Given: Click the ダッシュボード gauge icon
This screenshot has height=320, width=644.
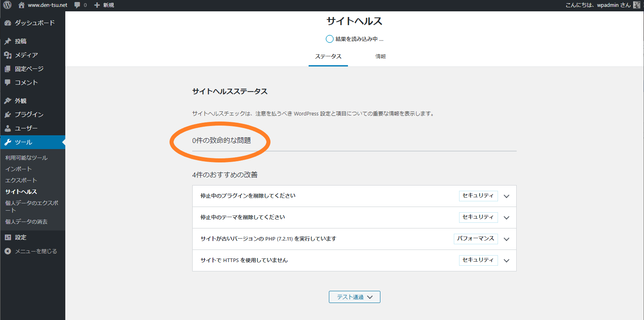Looking at the screenshot, I should (8, 23).
